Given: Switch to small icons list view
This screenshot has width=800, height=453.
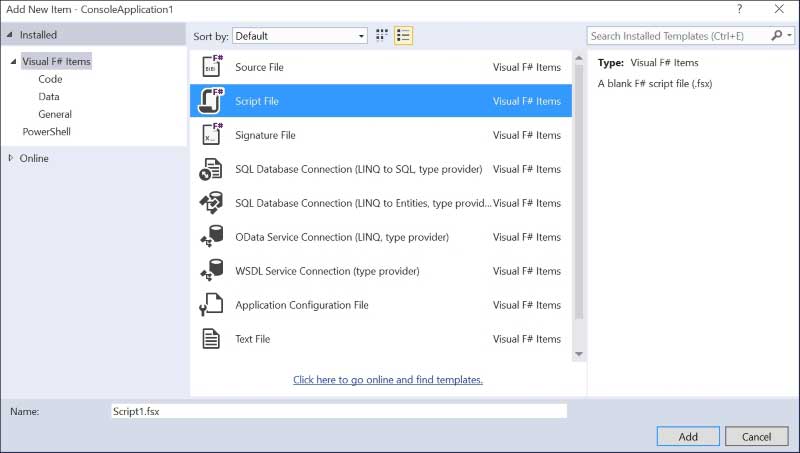Looking at the screenshot, I should (x=403, y=36).
